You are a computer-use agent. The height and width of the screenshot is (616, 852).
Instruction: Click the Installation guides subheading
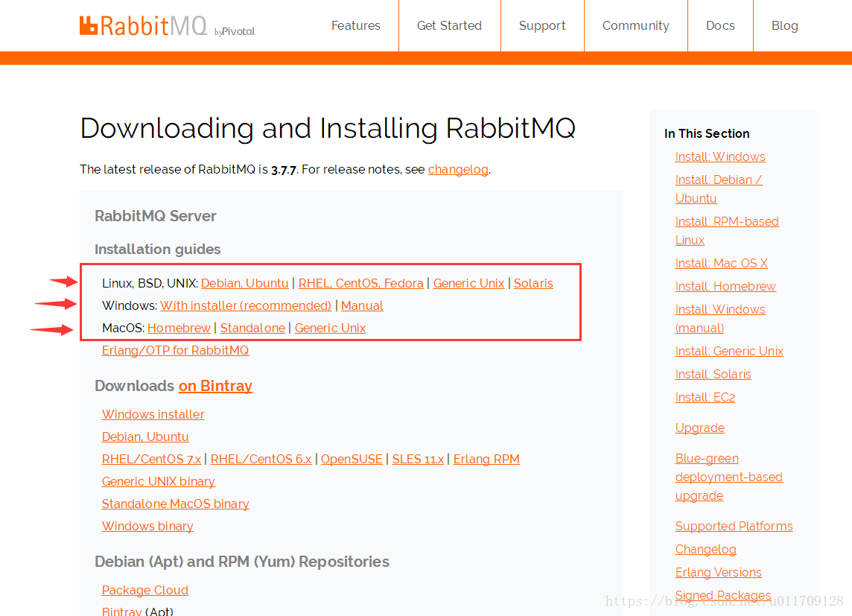click(x=158, y=250)
